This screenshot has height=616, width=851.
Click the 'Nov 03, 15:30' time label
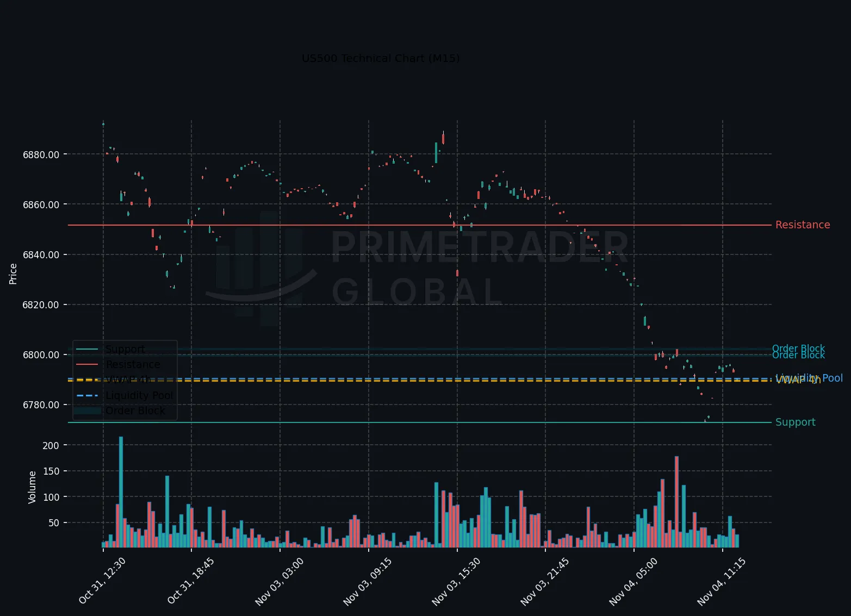[456, 581]
